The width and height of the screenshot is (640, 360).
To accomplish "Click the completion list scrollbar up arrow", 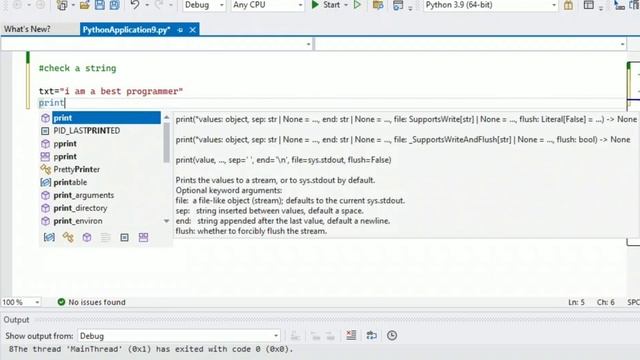I will [167, 118].
